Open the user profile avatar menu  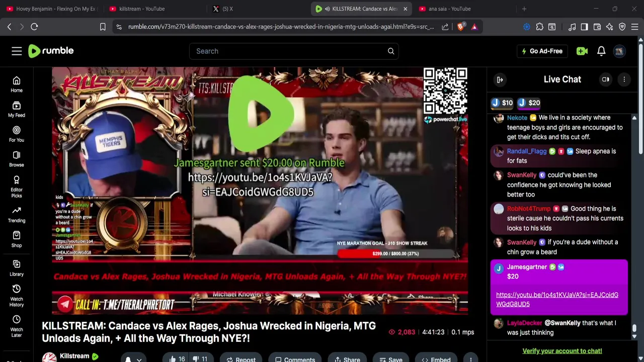[619, 51]
